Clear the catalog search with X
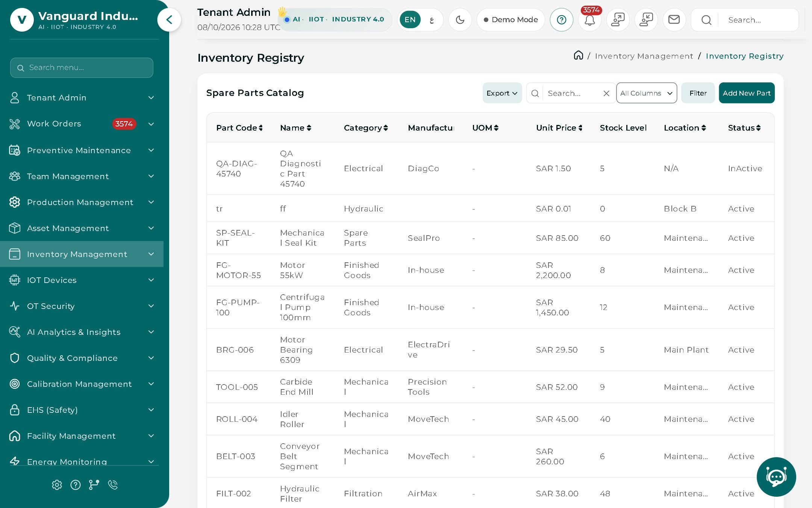 pyautogui.click(x=606, y=93)
